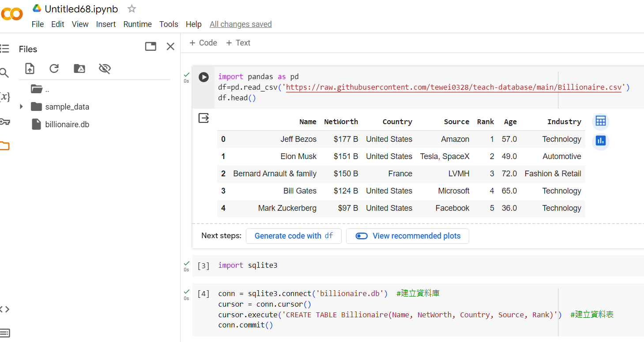644x342 pixels.
Task: Open the parent directory folder
Action: tap(37, 89)
